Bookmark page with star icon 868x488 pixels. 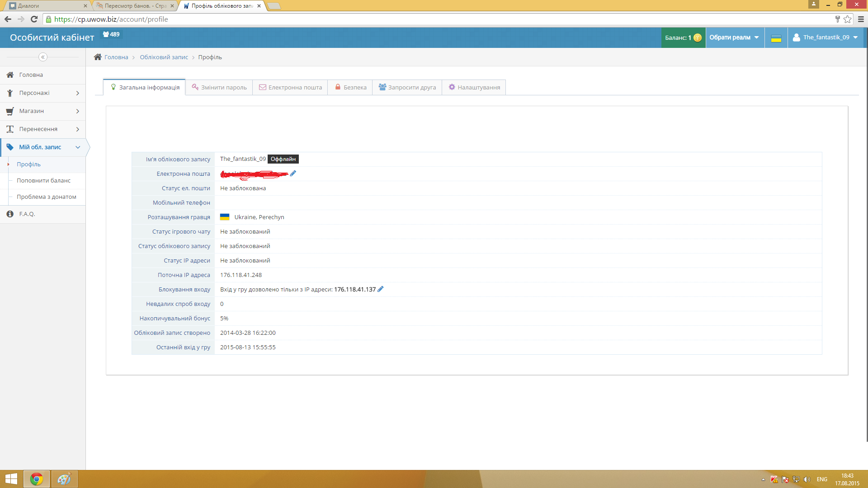click(x=847, y=19)
